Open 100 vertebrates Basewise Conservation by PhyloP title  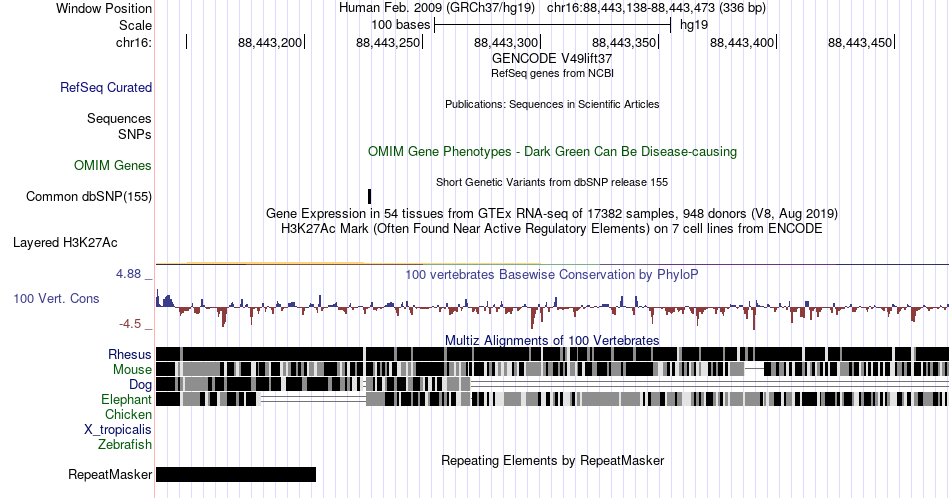pyautogui.click(x=552, y=274)
